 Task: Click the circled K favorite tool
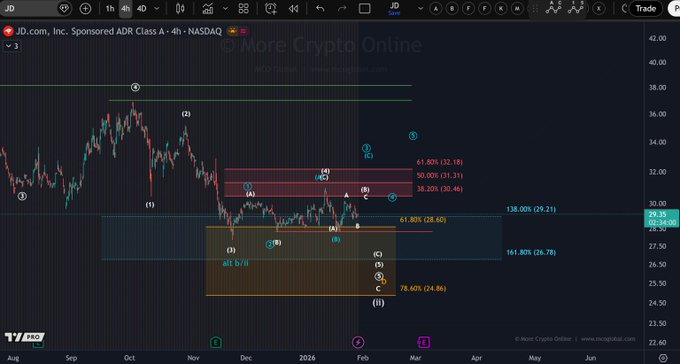(501, 8)
